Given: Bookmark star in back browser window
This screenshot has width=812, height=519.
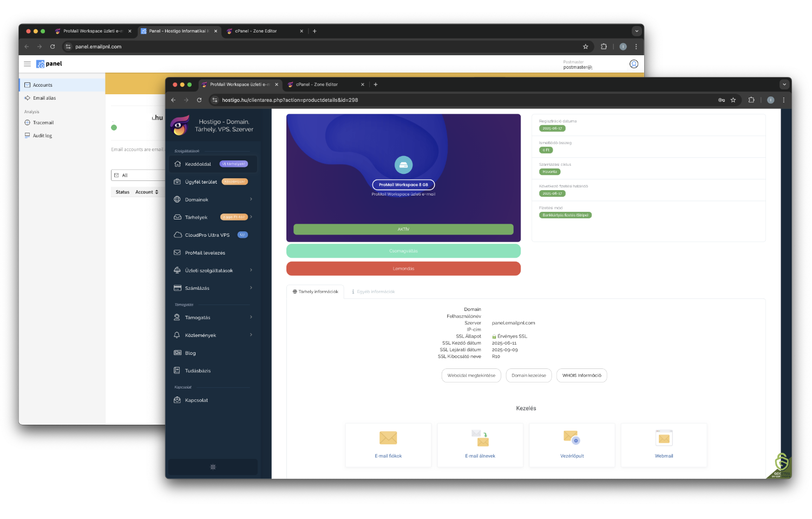Looking at the screenshot, I should coord(585,47).
